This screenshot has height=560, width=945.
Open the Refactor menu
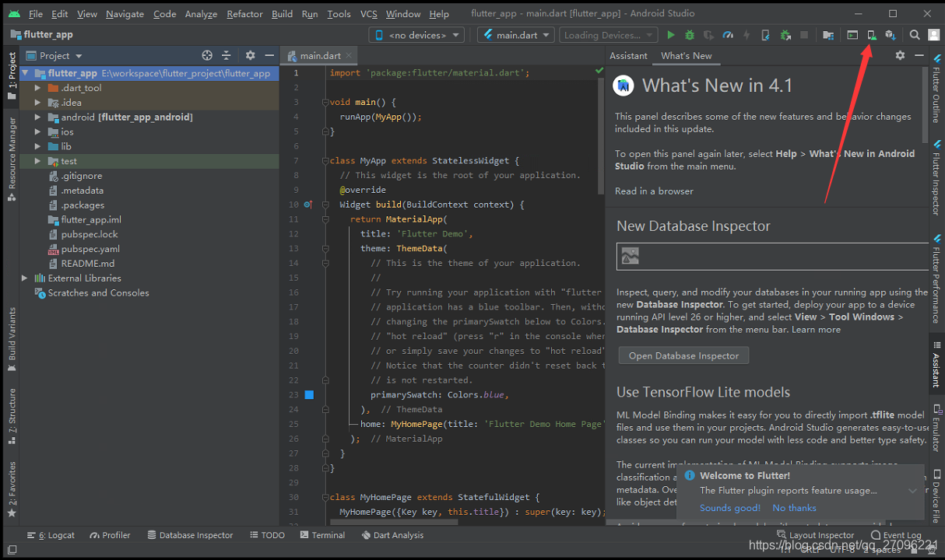244,14
